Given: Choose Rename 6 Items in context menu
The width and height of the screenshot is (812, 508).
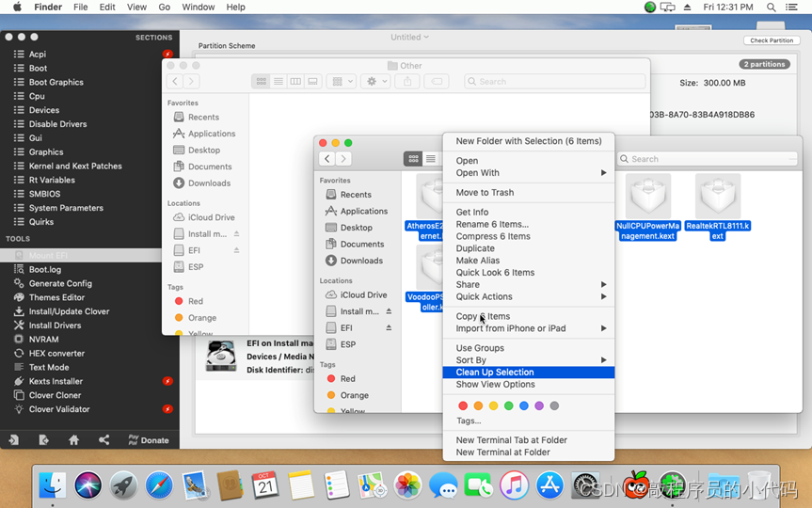Looking at the screenshot, I should [529, 224].
